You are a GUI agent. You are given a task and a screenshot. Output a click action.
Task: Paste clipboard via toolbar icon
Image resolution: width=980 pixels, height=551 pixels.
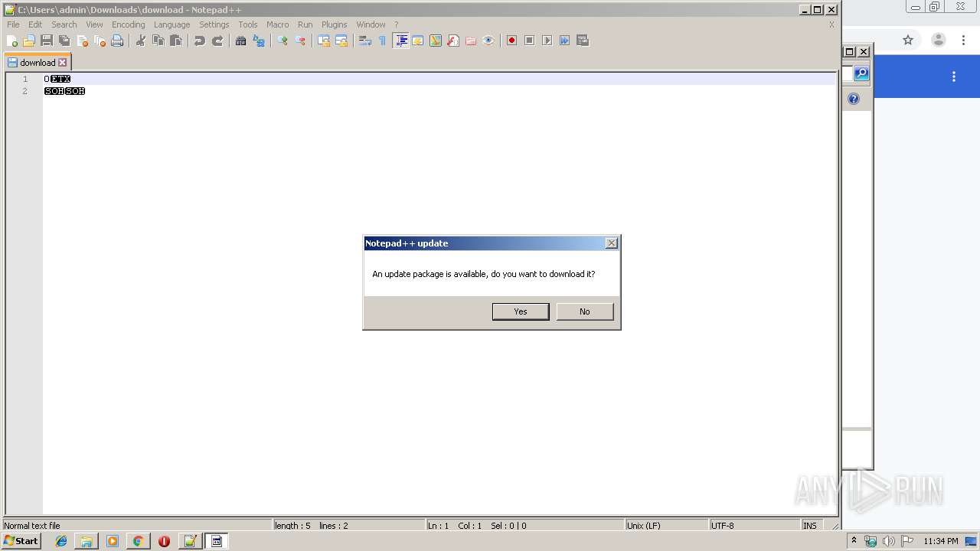tap(176, 41)
